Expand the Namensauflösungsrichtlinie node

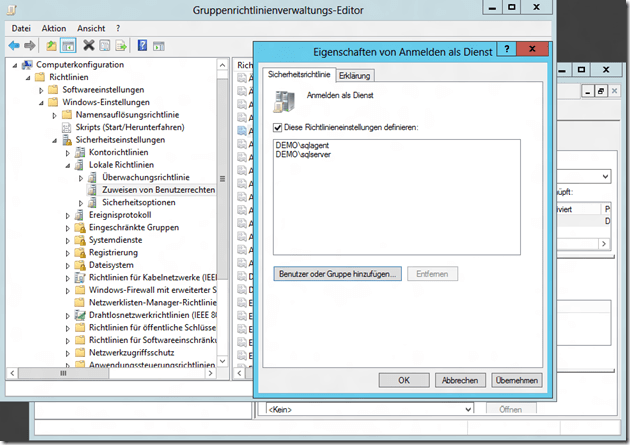55,115
